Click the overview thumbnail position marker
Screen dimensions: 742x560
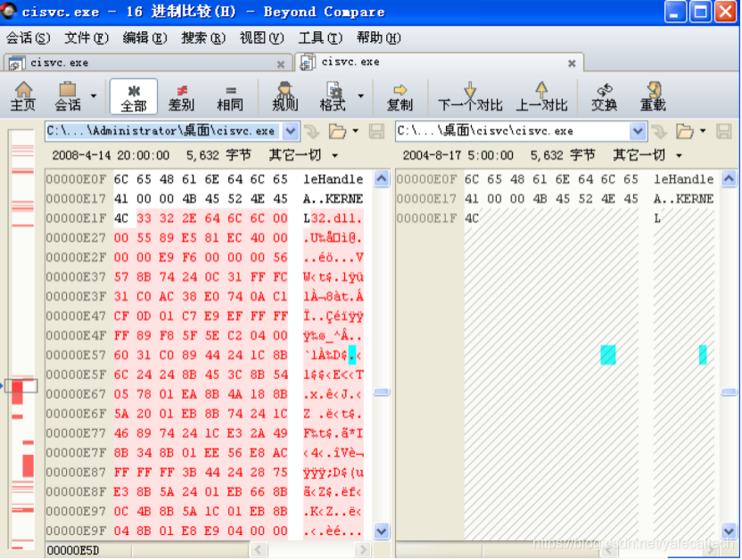pyautogui.click(x=21, y=386)
